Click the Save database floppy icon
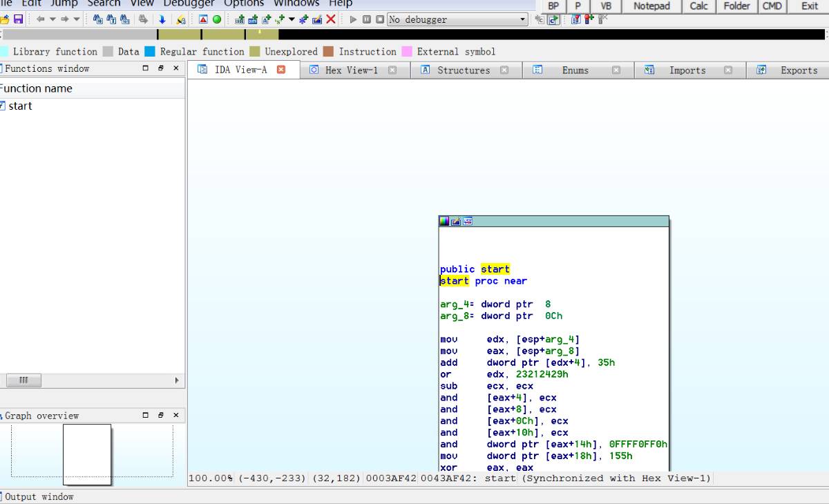The image size is (829, 504). tap(18, 19)
